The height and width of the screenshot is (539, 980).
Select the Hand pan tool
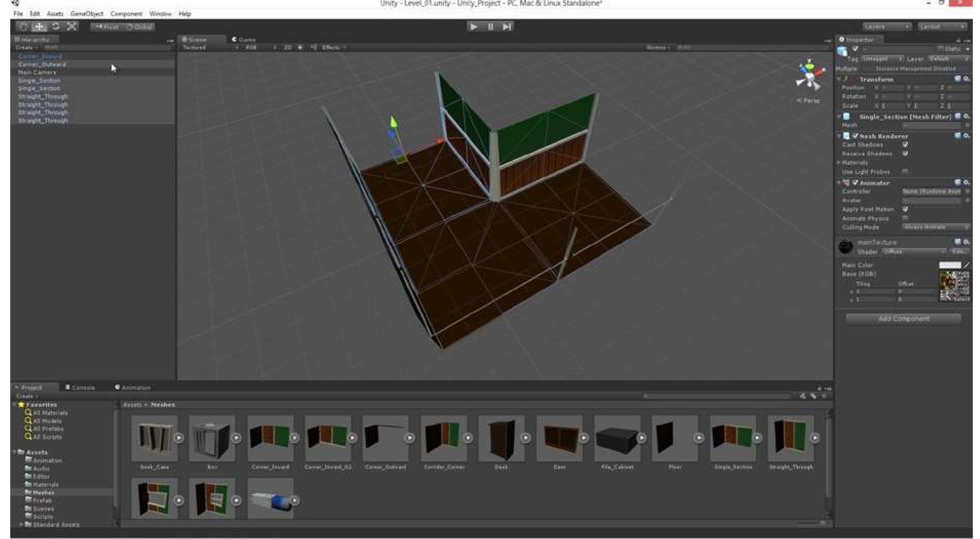pos(23,26)
